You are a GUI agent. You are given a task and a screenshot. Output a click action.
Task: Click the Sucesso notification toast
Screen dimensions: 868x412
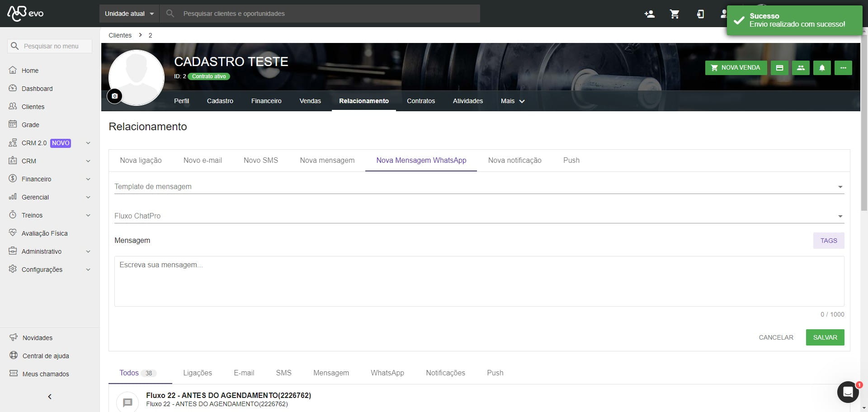(x=794, y=20)
